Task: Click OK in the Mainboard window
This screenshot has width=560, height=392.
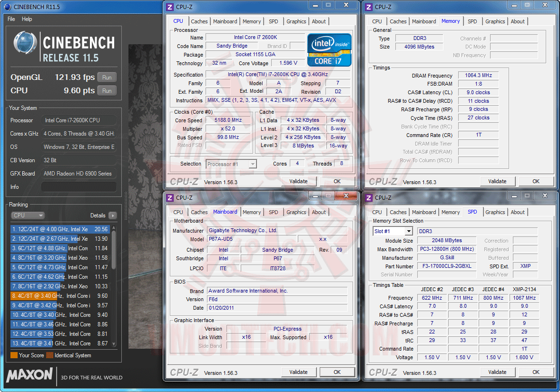Action: click(x=337, y=372)
